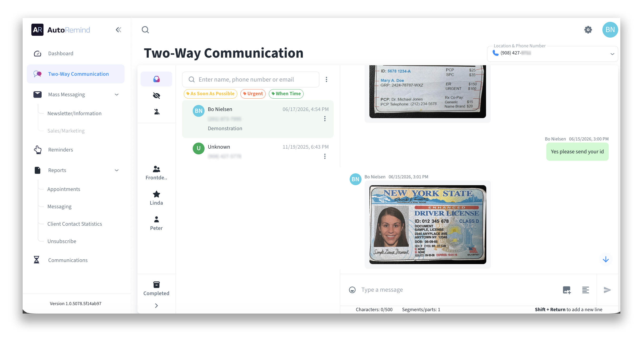644x343 pixels.
Task: Open the BN profile avatar top right
Action: pos(610,30)
